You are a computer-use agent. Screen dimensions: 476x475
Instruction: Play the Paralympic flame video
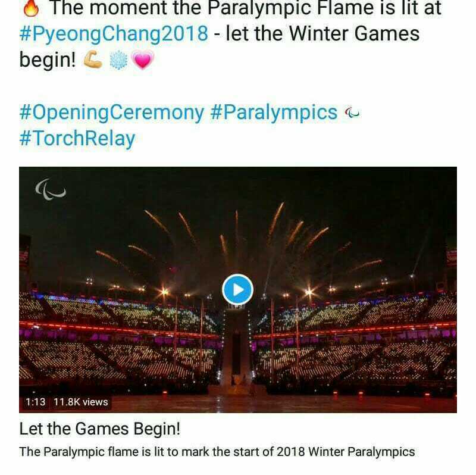(237, 289)
